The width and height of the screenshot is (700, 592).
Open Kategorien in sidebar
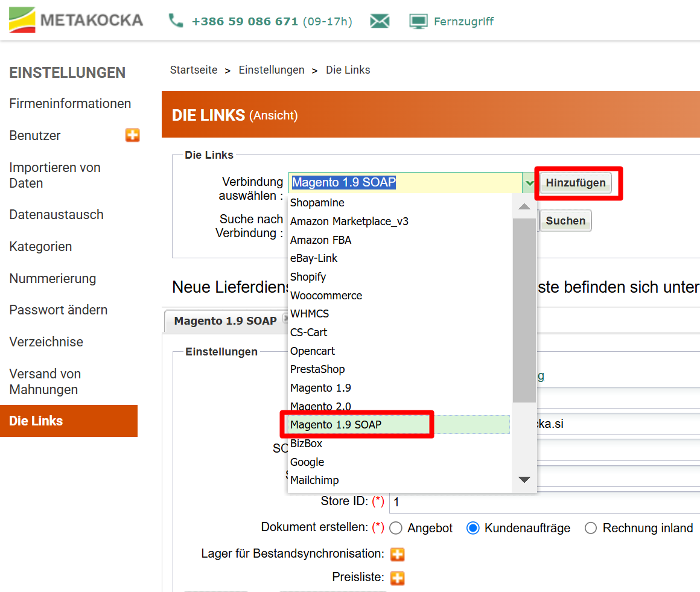click(40, 246)
